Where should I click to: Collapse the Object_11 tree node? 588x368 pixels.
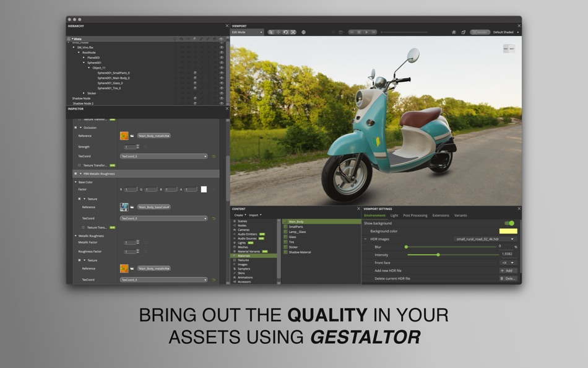89,68
